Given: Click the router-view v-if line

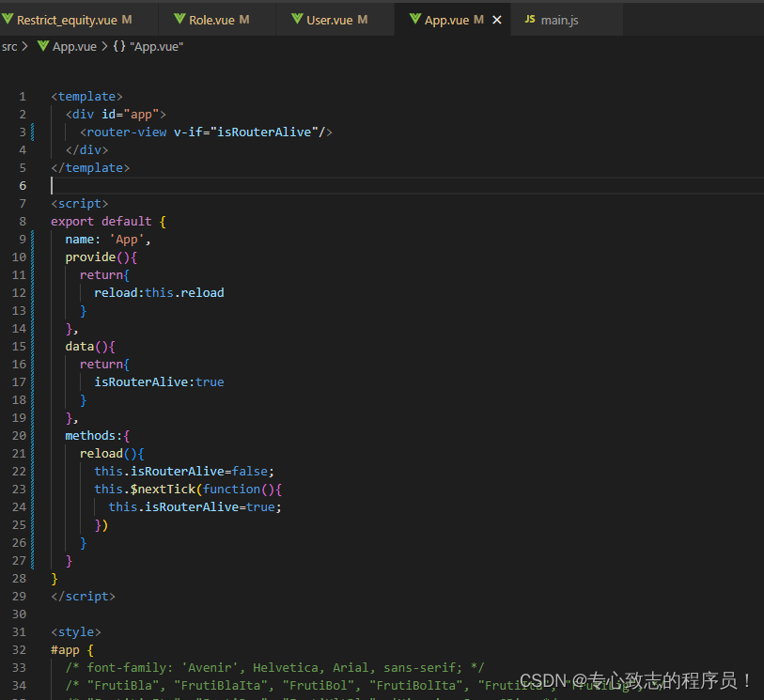Looking at the screenshot, I should pos(206,132).
